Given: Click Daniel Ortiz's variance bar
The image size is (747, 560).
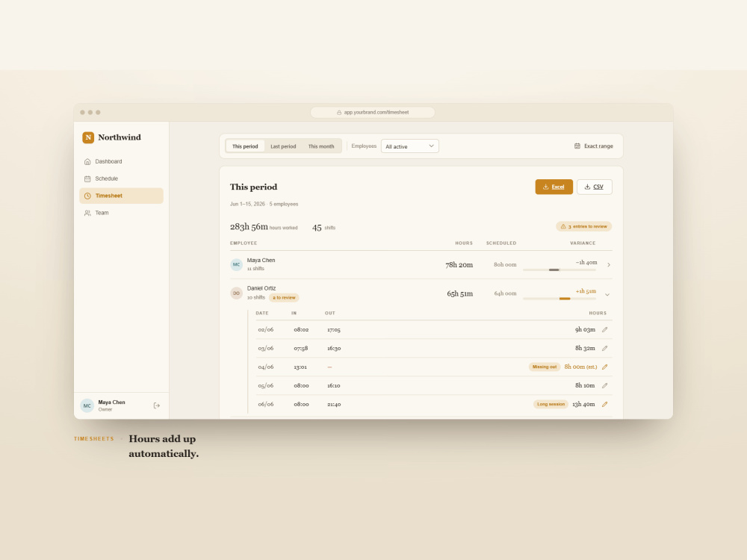Looking at the screenshot, I should click(560, 299).
